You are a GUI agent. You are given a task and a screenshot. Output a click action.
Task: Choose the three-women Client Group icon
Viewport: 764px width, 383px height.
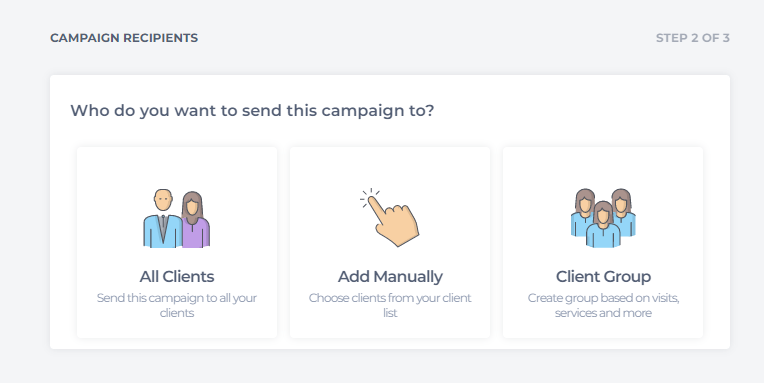[x=603, y=218]
